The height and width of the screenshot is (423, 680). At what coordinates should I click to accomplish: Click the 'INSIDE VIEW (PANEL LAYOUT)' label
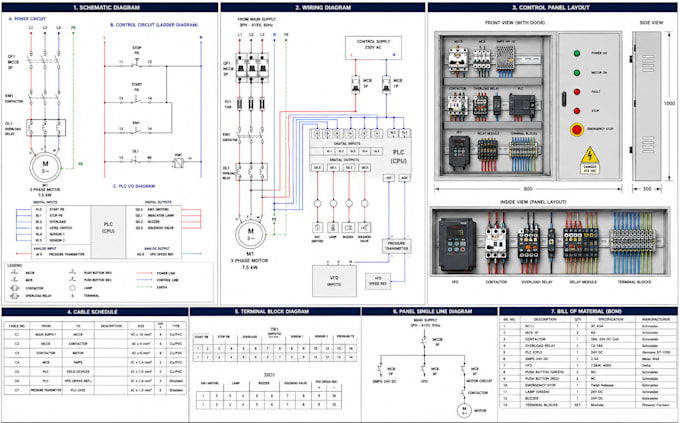point(533,202)
